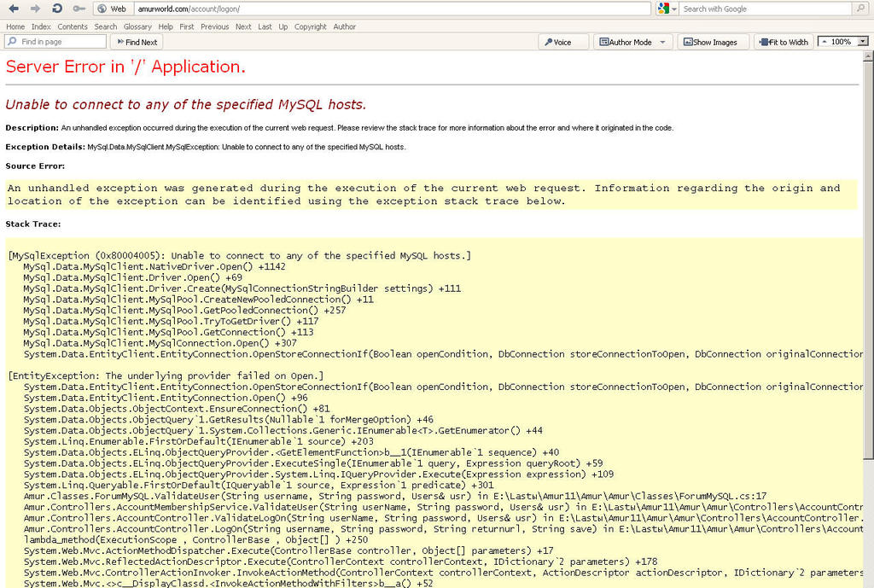Go to the Copyright page link
The image size is (874, 588).
click(310, 26)
